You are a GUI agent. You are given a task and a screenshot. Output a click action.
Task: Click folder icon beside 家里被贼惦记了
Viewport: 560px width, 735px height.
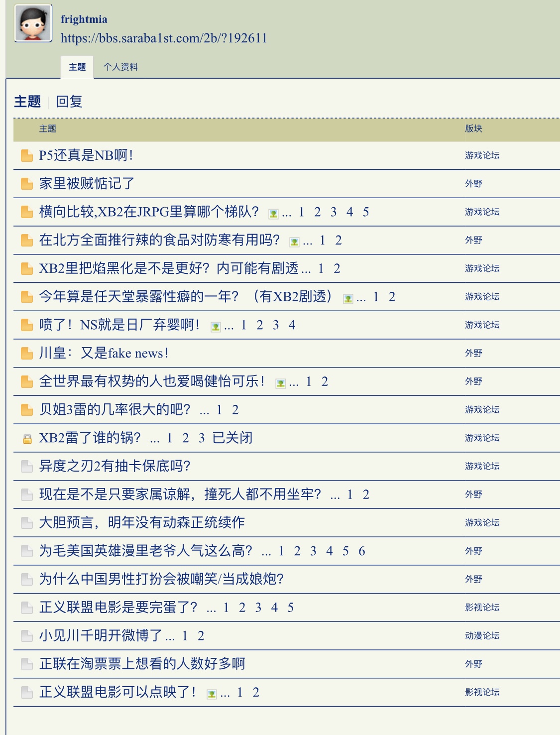point(27,184)
